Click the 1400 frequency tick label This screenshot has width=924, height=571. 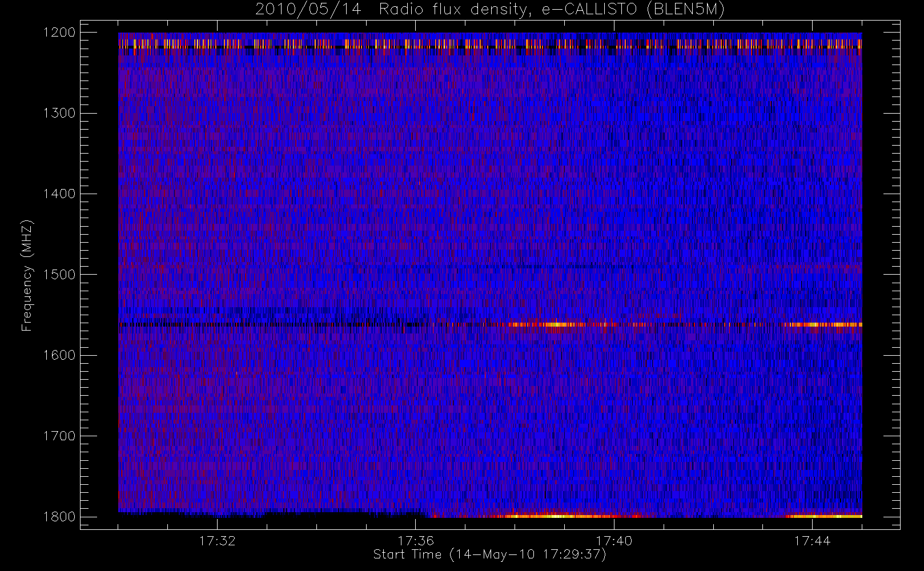(59, 194)
